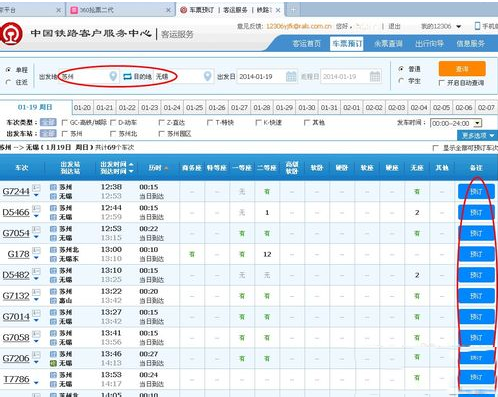Select the 车票预订 navigation tab
The height and width of the screenshot is (397, 498).
[347, 44]
